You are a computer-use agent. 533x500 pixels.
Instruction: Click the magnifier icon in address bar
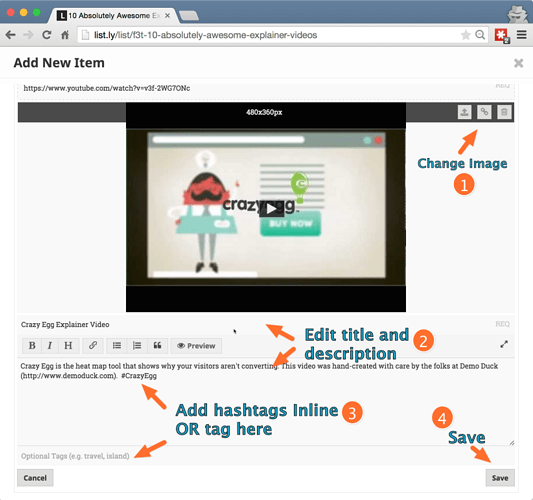pyautogui.click(x=480, y=35)
